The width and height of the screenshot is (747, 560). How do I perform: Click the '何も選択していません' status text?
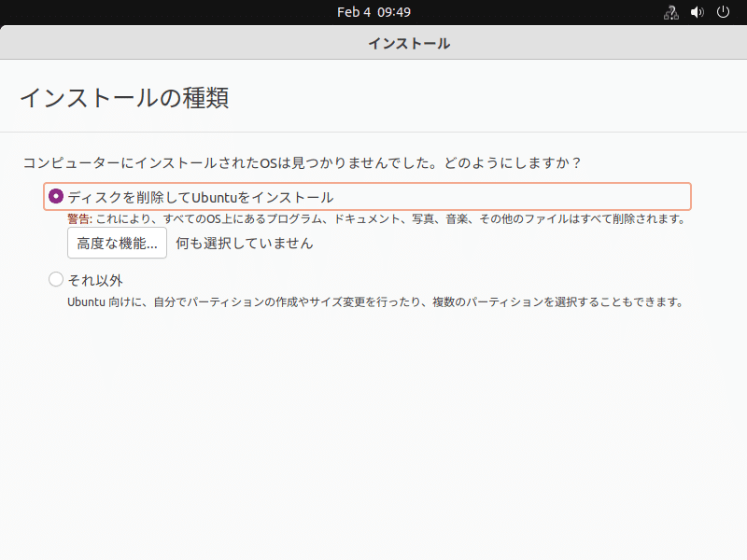tap(245, 244)
